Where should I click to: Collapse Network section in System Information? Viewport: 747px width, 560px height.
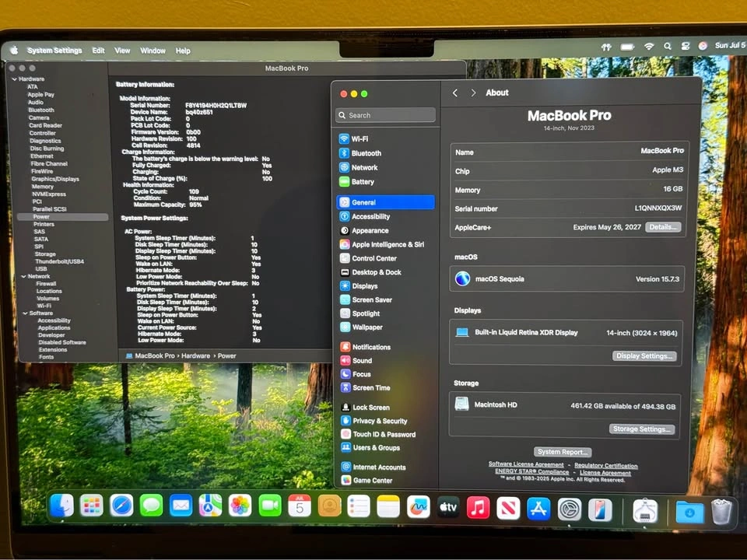click(x=23, y=276)
